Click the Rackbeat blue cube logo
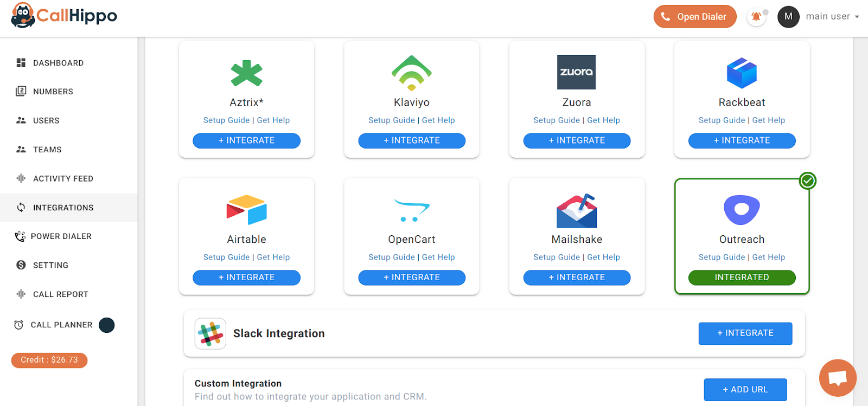 pyautogui.click(x=742, y=73)
